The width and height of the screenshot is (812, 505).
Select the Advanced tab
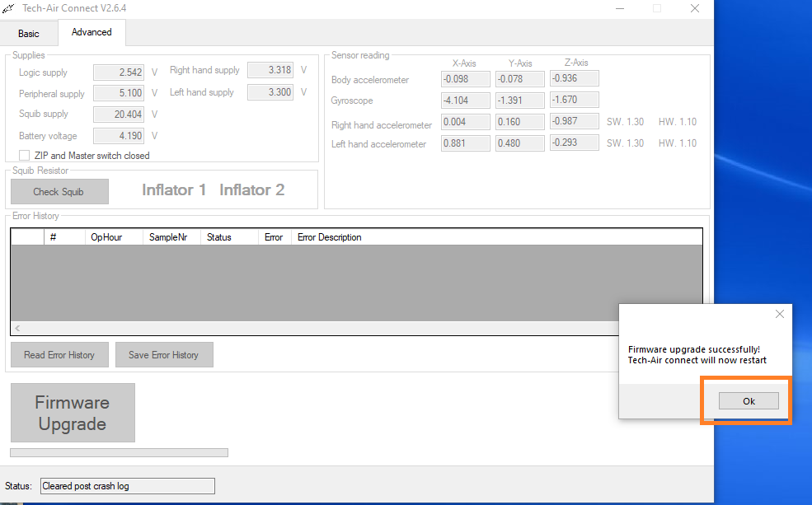92,32
